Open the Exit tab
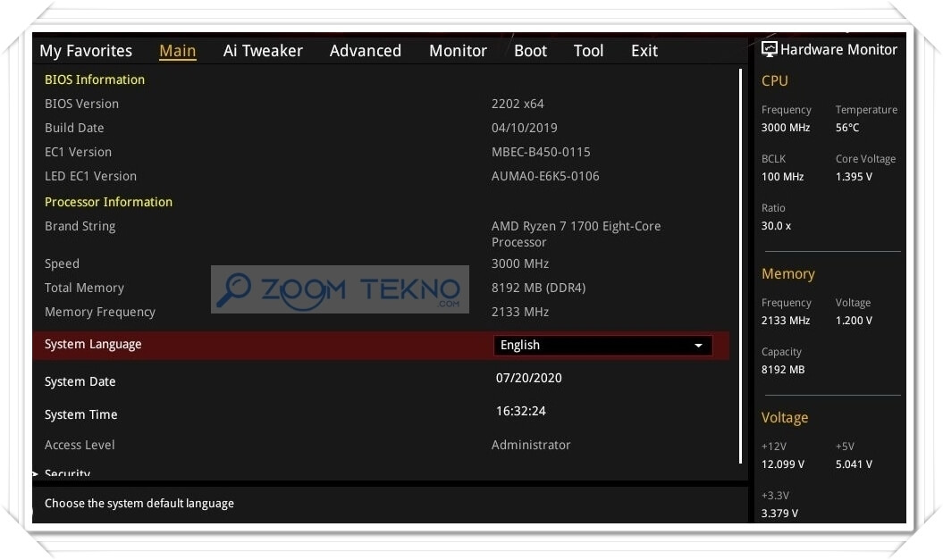 (644, 51)
